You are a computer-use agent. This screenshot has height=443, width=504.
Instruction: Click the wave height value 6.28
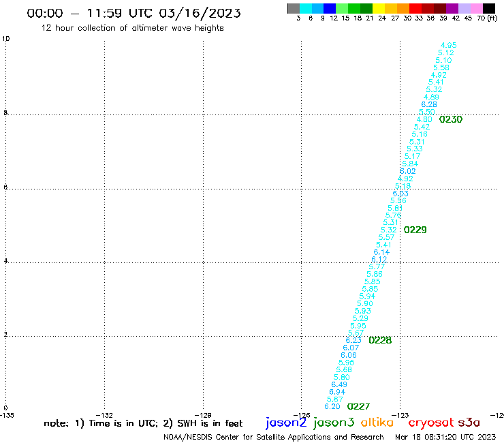tap(429, 104)
